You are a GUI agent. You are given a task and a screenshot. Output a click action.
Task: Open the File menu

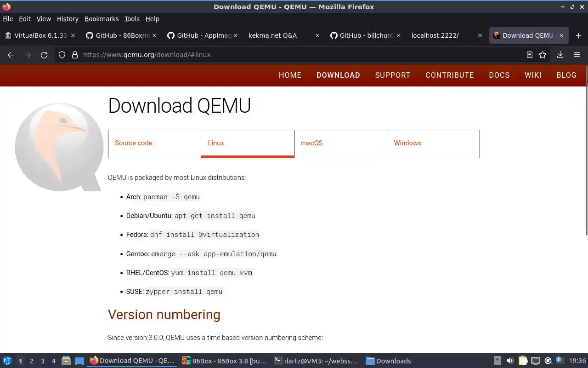click(8, 19)
